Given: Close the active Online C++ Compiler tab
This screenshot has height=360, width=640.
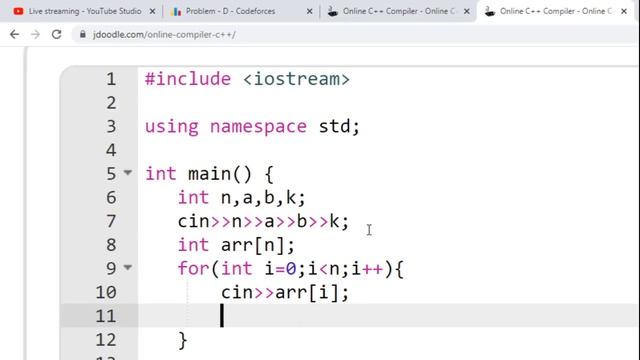Looking at the screenshot, I should 624,11.
